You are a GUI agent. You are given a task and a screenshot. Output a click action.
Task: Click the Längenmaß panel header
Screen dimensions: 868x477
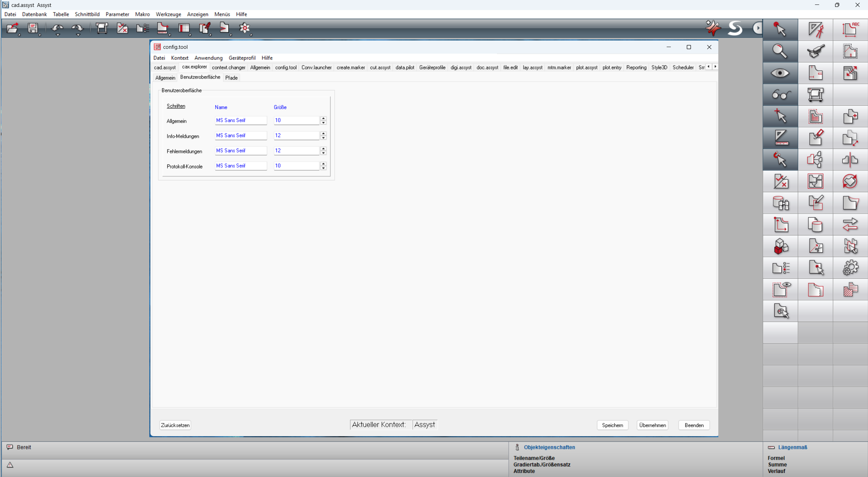[x=792, y=447]
